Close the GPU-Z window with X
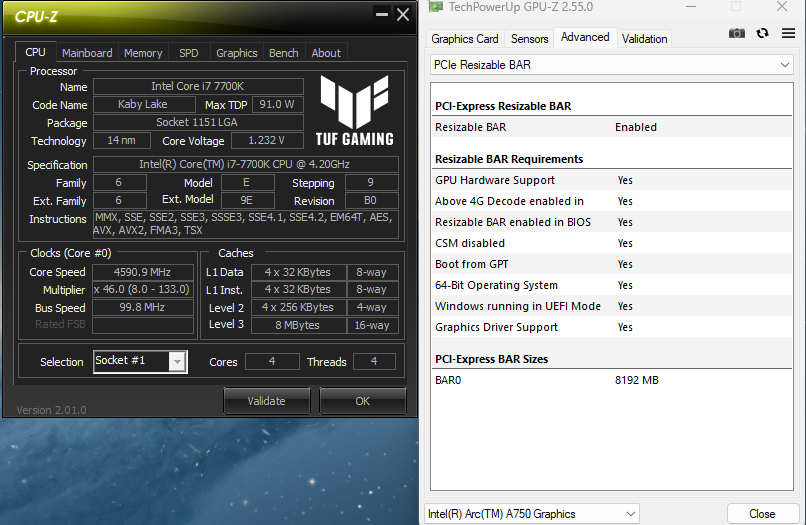Image resolution: width=806 pixels, height=525 pixels. point(782,7)
